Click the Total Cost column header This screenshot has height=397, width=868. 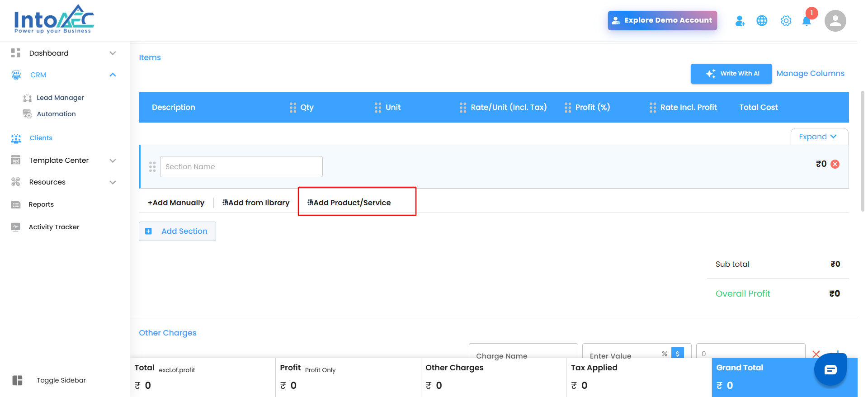[x=759, y=108]
